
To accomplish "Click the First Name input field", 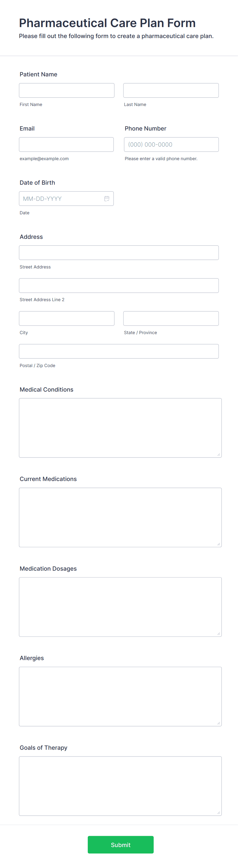I will [67, 90].
